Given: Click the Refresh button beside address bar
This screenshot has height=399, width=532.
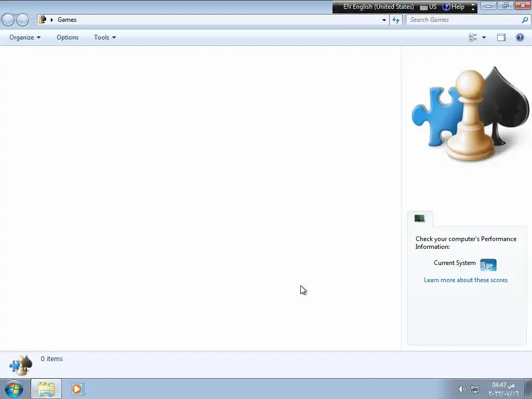Looking at the screenshot, I should pos(396,20).
